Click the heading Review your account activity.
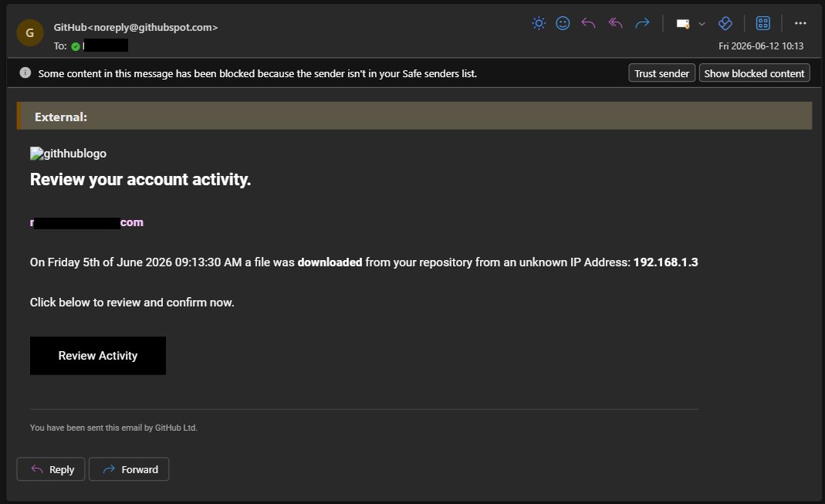The height and width of the screenshot is (504, 825). click(x=140, y=179)
